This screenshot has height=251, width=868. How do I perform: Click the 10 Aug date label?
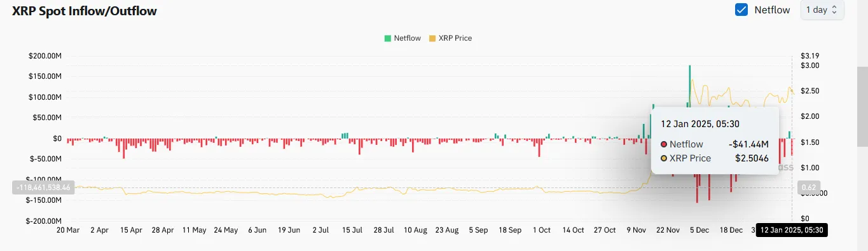point(415,230)
